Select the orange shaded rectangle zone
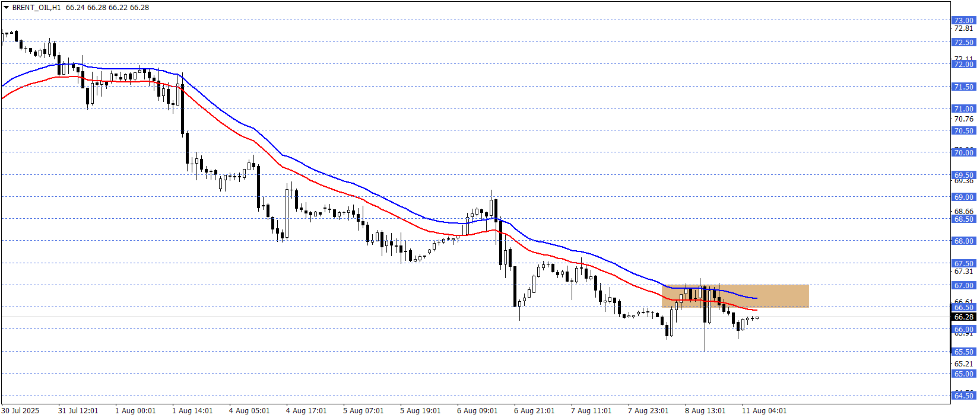 coord(735,296)
